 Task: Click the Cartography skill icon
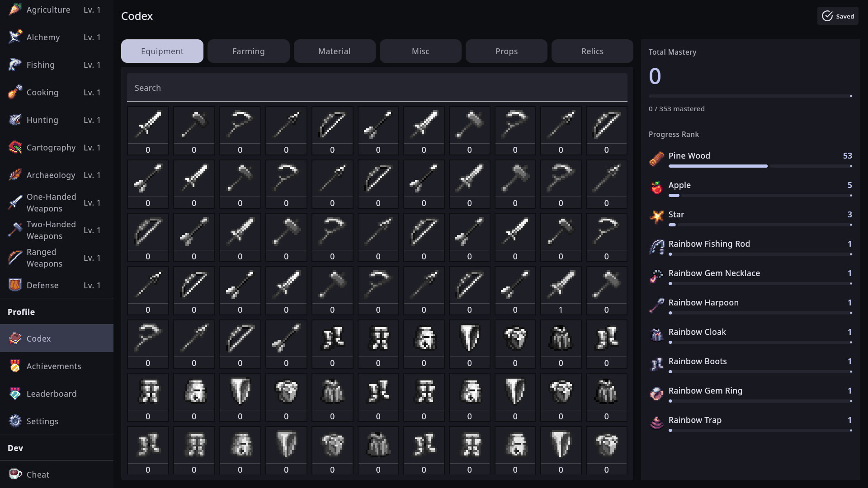tap(15, 147)
